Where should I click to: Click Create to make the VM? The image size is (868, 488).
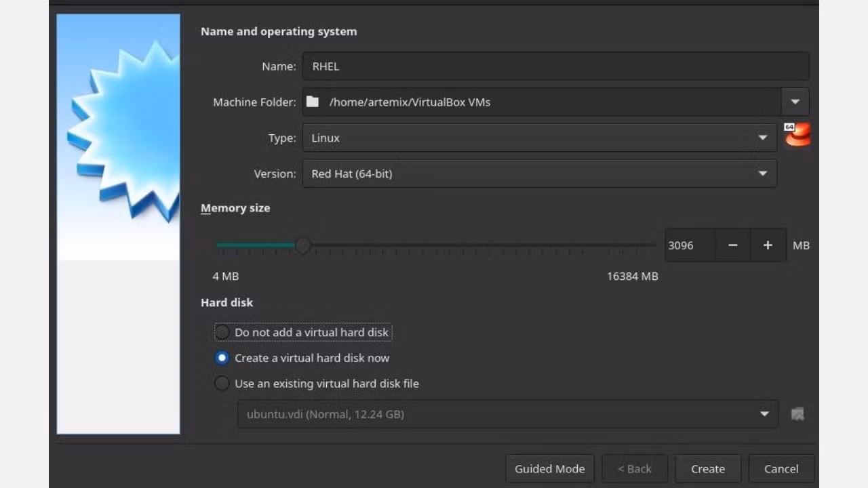click(708, 468)
